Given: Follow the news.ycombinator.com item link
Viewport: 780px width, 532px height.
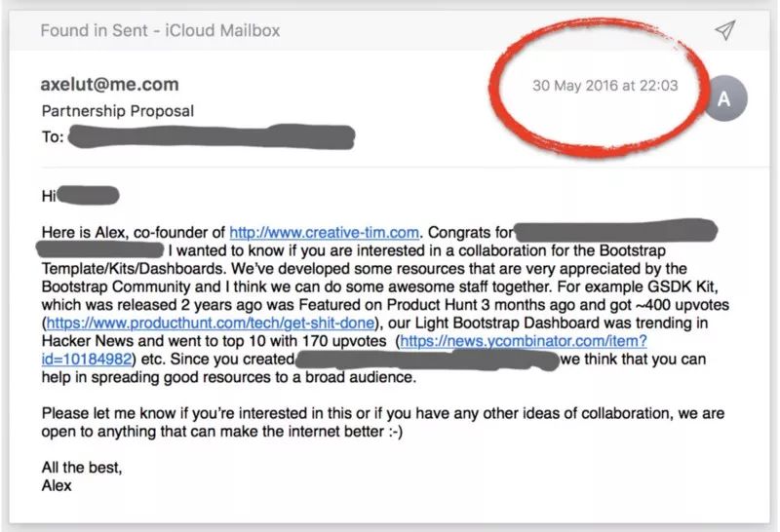Looking at the screenshot, I should point(523,341).
